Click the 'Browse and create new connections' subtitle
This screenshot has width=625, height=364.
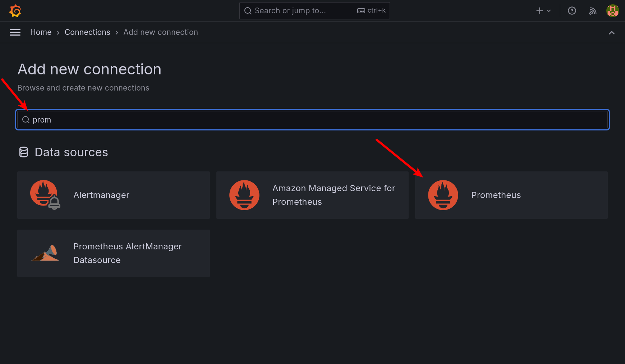tap(83, 88)
